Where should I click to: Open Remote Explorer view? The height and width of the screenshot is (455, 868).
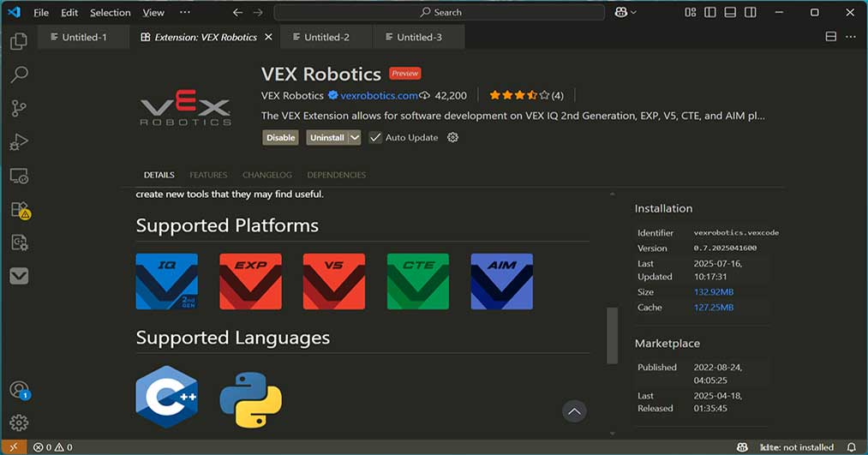19,176
